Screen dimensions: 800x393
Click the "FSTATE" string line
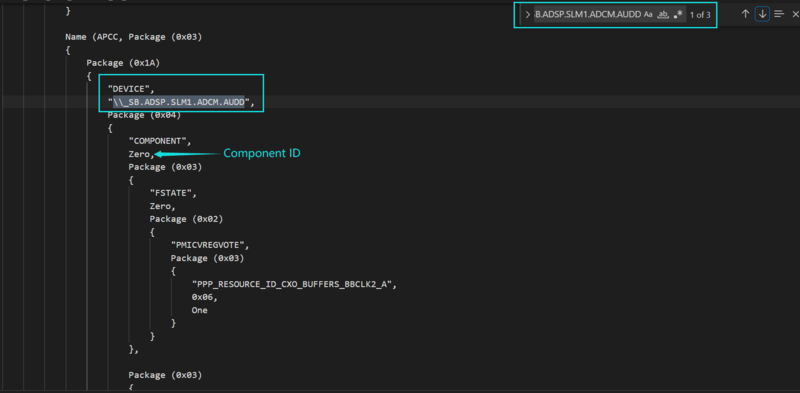point(173,193)
